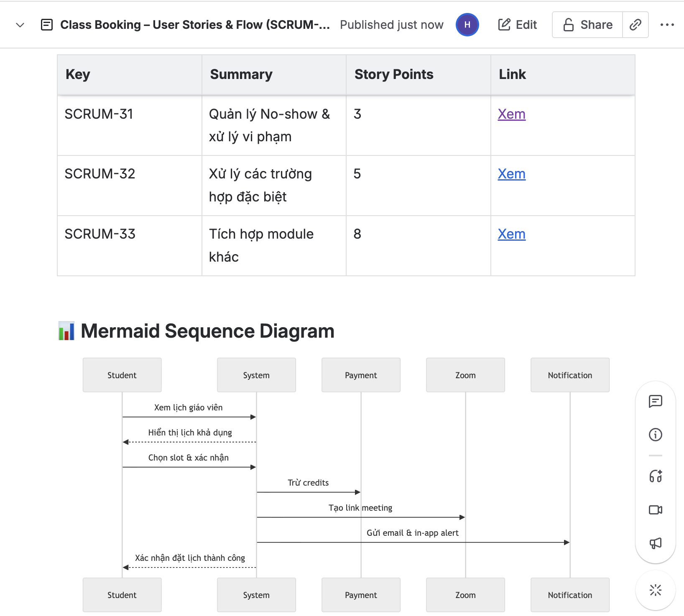This screenshot has width=684, height=616.
Task: Click the Edit page button
Action: 517,25
